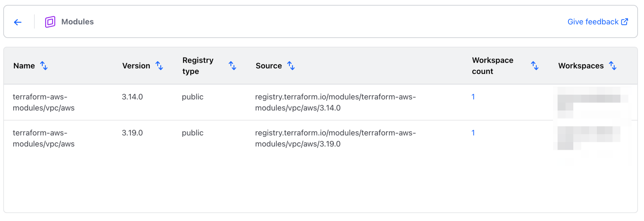Select the Name column header
The width and height of the screenshot is (644, 221).
pos(24,66)
